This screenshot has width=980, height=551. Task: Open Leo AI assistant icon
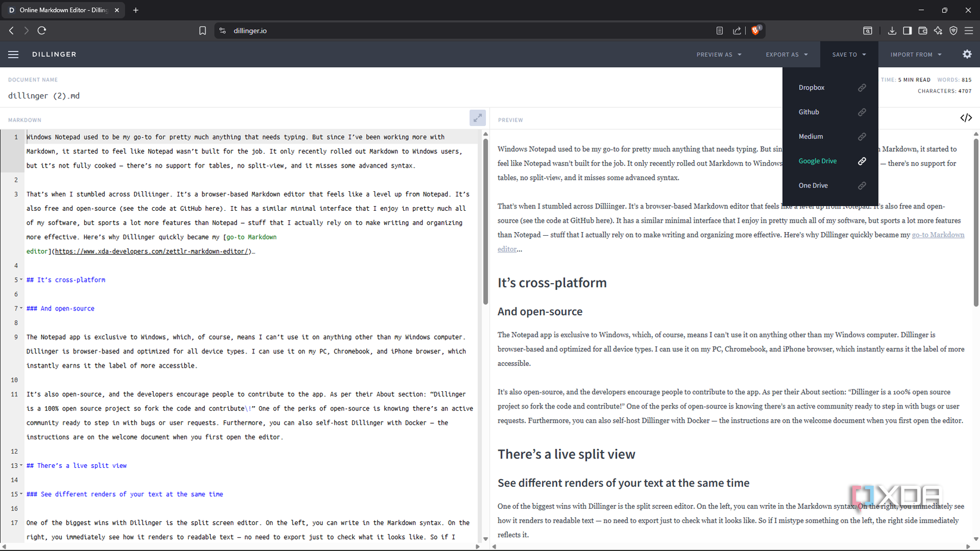coord(938,30)
